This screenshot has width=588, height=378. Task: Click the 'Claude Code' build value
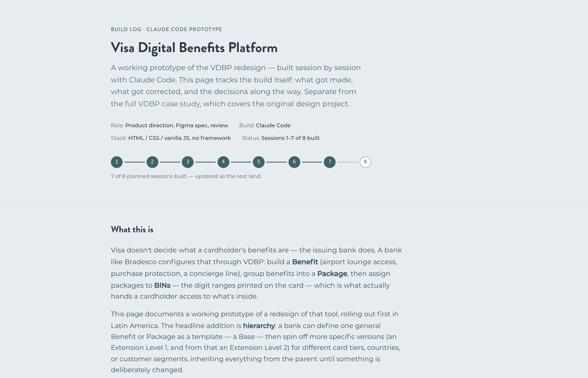273,125
